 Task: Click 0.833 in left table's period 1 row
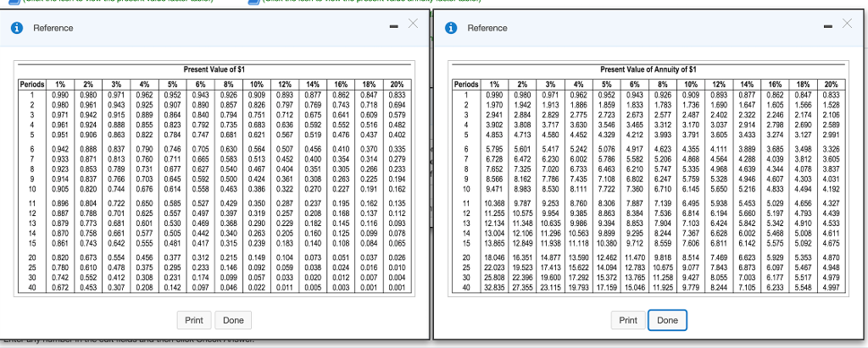[x=397, y=94]
